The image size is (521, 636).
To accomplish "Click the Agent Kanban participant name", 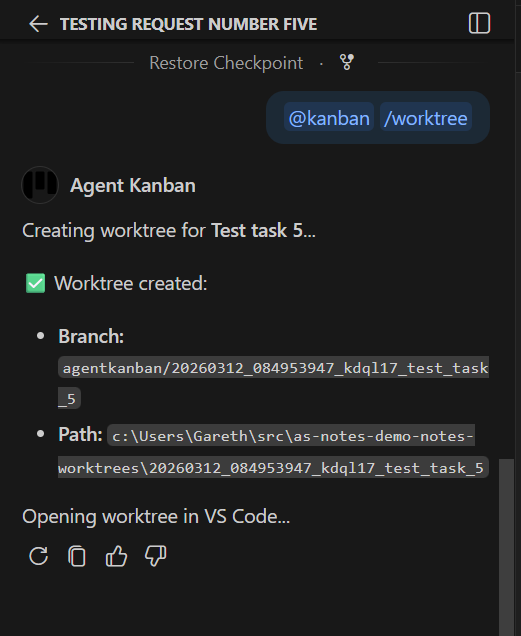I will click(133, 185).
